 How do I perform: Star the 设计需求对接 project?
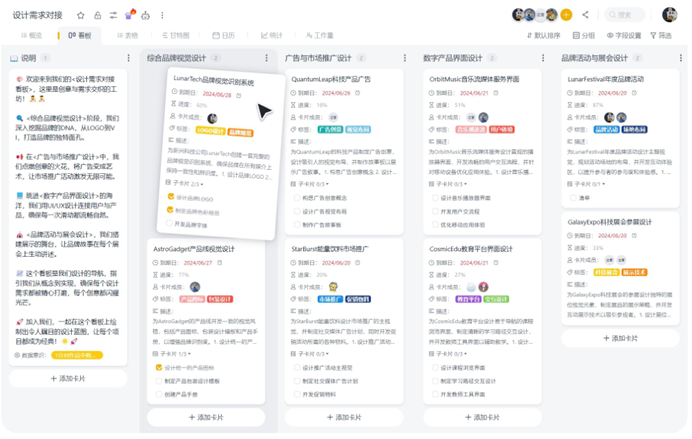[80, 15]
